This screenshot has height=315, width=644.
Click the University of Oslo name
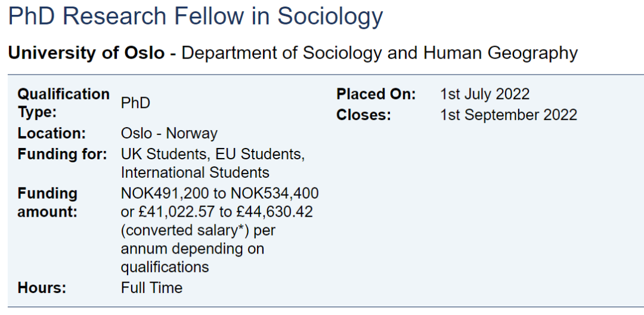click(x=86, y=53)
